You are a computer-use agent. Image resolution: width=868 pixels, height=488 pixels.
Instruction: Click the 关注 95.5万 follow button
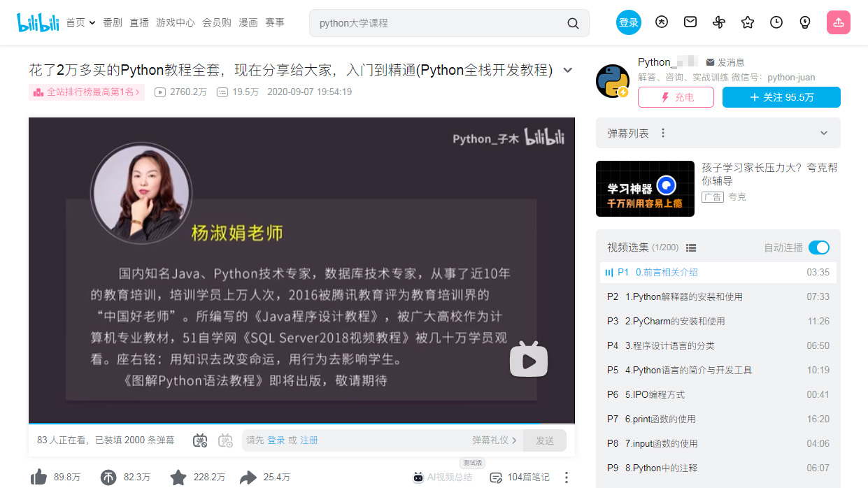point(781,97)
